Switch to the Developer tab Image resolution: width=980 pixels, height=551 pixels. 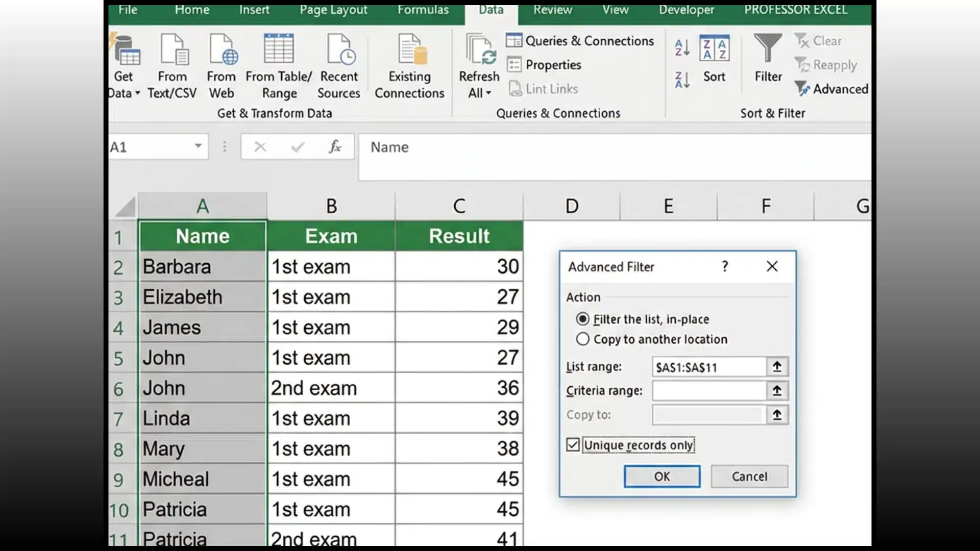tap(687, 10)
